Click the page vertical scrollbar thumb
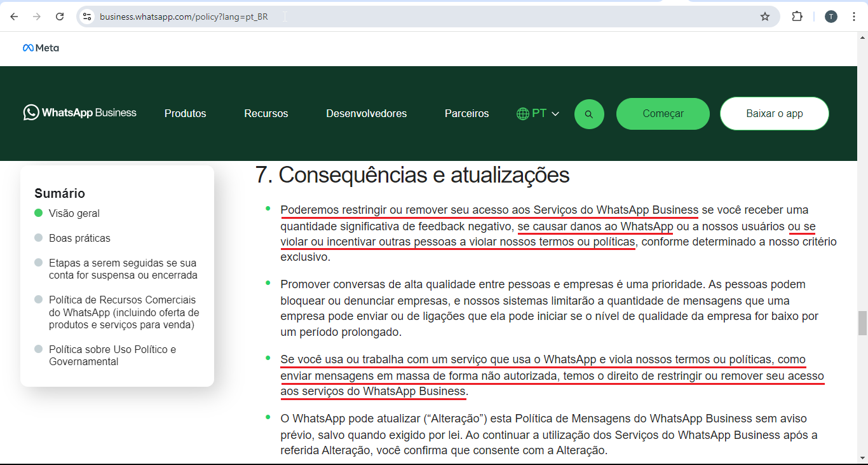 862,323
